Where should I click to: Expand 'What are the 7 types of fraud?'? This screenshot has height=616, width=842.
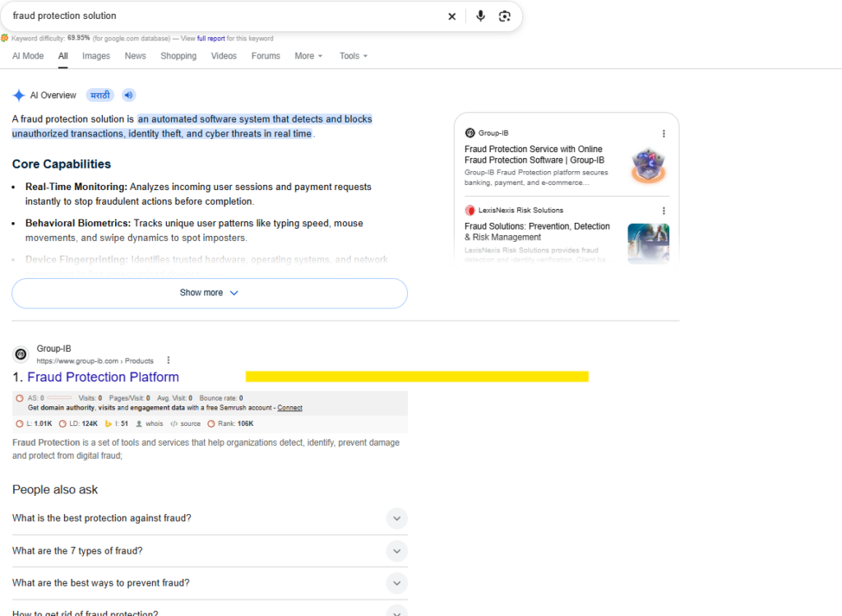click(210, 551)
